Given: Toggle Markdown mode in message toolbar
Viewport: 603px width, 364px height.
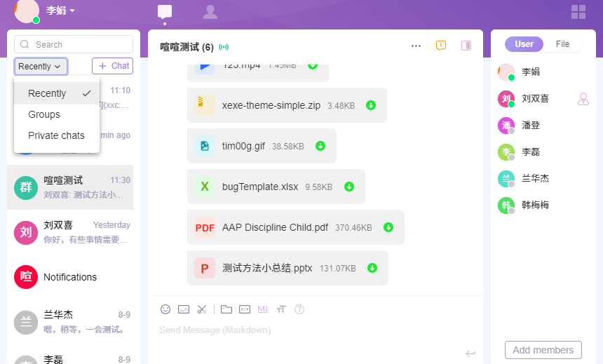Looking at the screenshot, I should tap(263, 309).
